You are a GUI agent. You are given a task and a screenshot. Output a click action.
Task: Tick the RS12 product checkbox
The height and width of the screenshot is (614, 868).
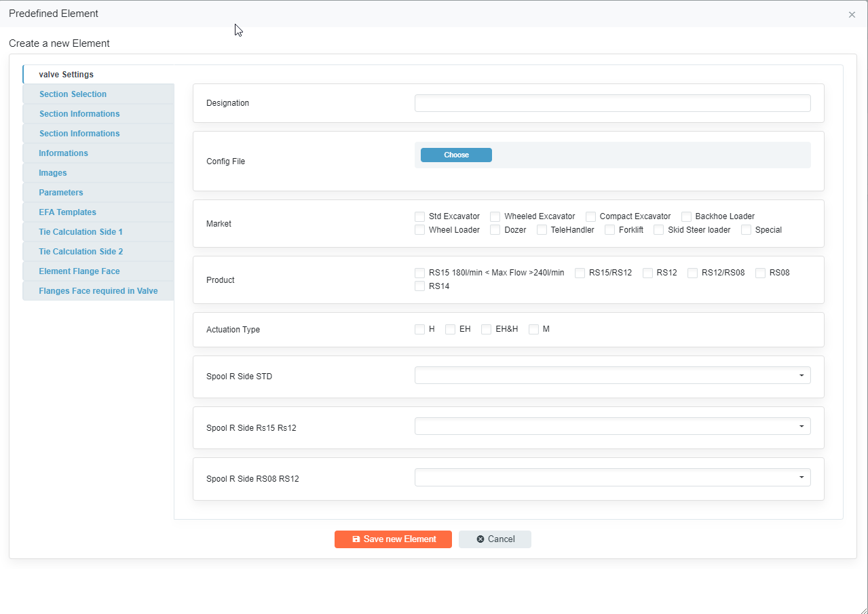pyautogui.click(x=647, y=273)
